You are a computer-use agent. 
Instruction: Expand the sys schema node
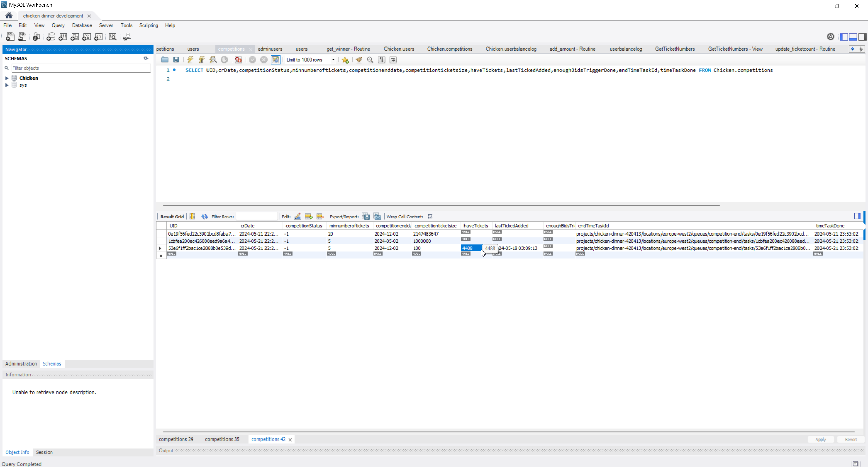pos(7,85)
